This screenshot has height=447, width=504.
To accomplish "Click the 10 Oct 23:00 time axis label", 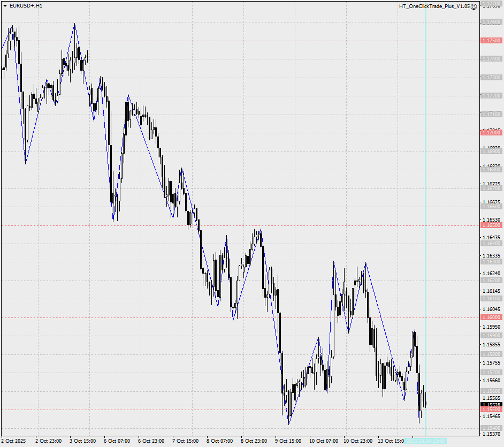I will point(358,441).
